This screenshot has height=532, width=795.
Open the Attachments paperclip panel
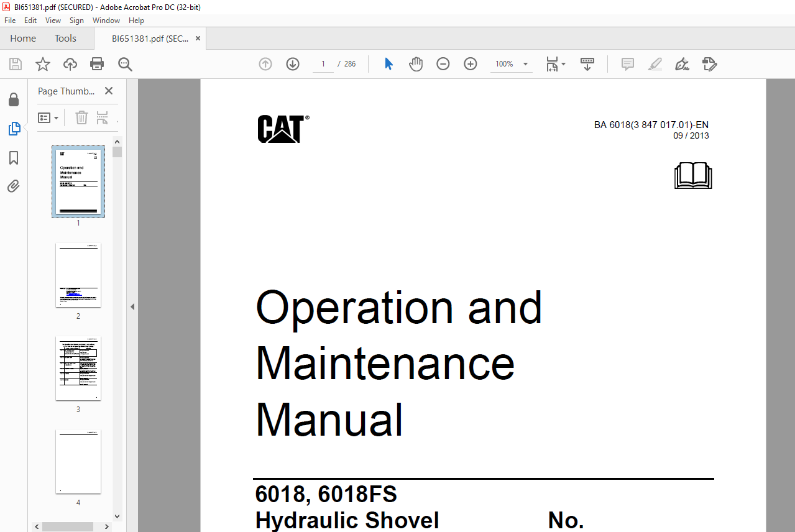pyautogui.click(x=14, y=186)
